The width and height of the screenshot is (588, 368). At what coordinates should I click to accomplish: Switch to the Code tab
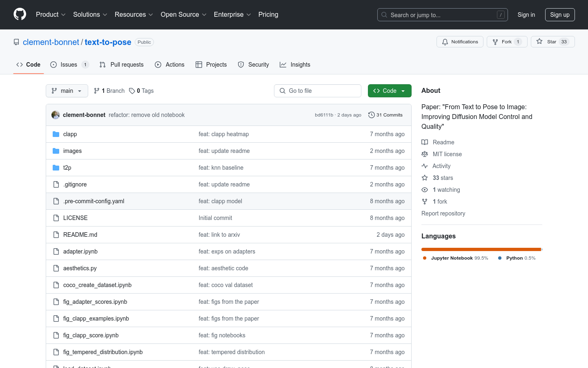pyautogui.click(x=29, y=65)
